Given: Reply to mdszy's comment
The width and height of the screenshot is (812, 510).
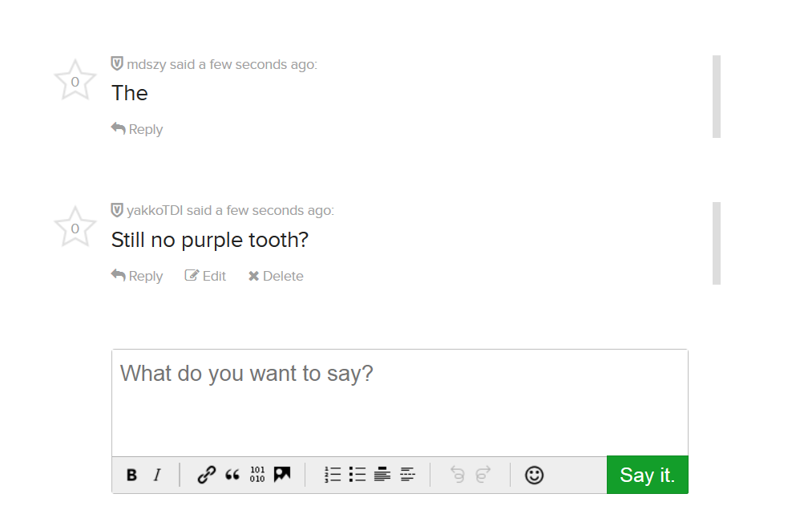Looking at the screenshot, I should (136, 128).
